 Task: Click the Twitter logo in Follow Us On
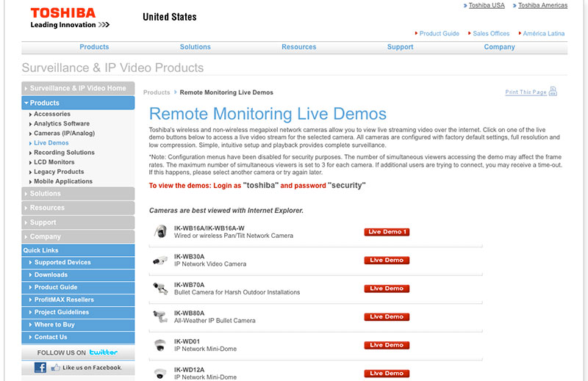point(103,352)
